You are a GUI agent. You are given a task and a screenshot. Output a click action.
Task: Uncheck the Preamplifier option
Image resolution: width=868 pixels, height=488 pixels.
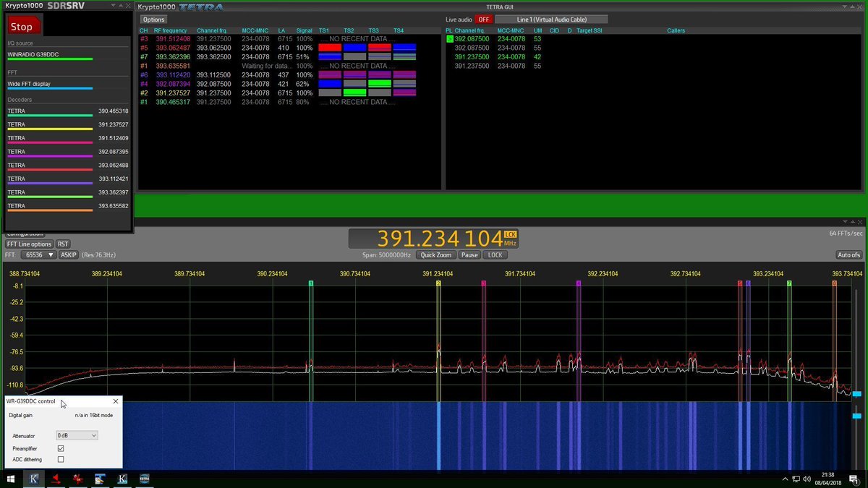[61, 448]
